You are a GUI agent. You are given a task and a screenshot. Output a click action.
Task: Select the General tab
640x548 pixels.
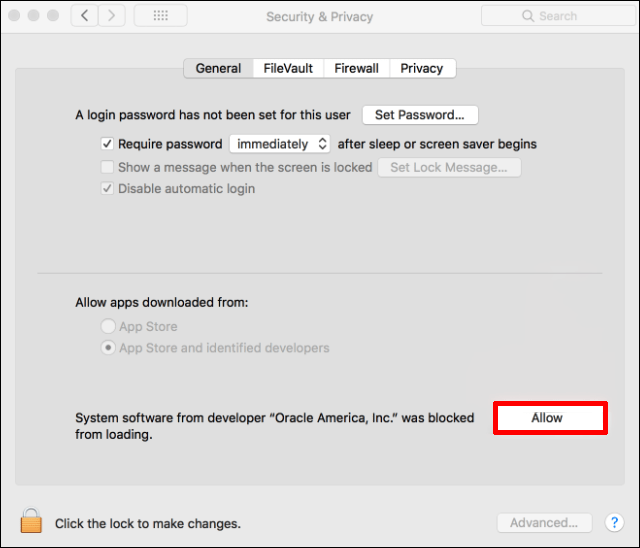(218, 68)
